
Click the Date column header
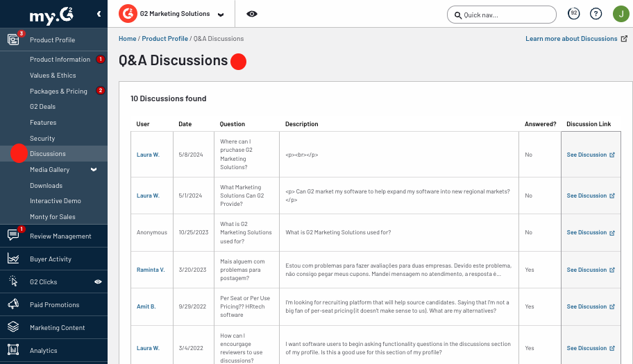tap(185, 124)
